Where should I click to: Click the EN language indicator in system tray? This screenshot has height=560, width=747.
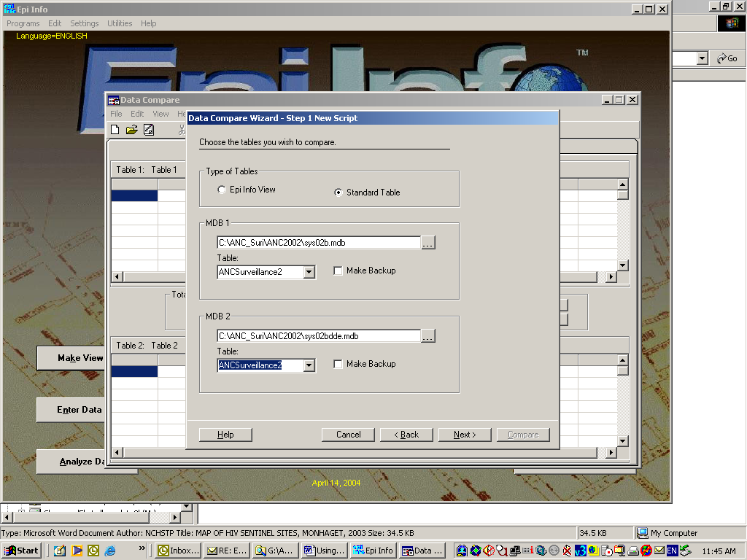pyautogui.click(x=672, y=551)
